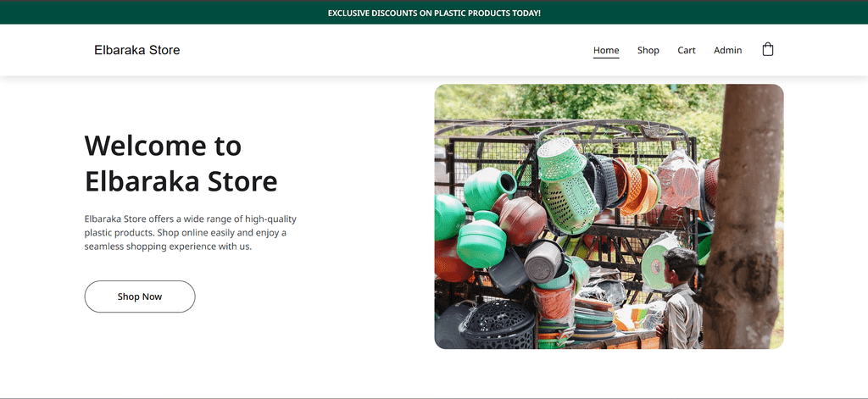Open the Cart nav link
The height and width of the screenshot is (399, 868).
click(x=687, y=50)
